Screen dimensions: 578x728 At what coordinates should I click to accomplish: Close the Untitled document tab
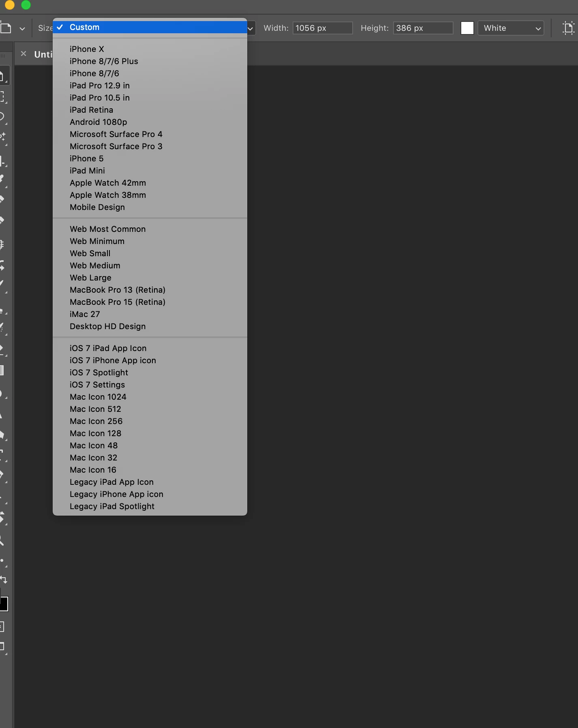24,54
